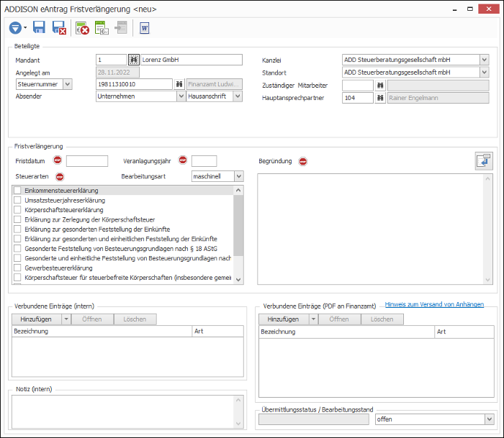Open the Bearbeitungsstand offen dropdown
504x438 pixels.
(x=489, y=419)
